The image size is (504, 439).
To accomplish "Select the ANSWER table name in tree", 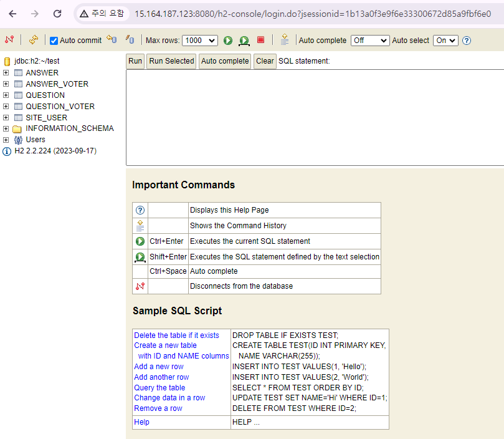I will (x=42, y=73).
